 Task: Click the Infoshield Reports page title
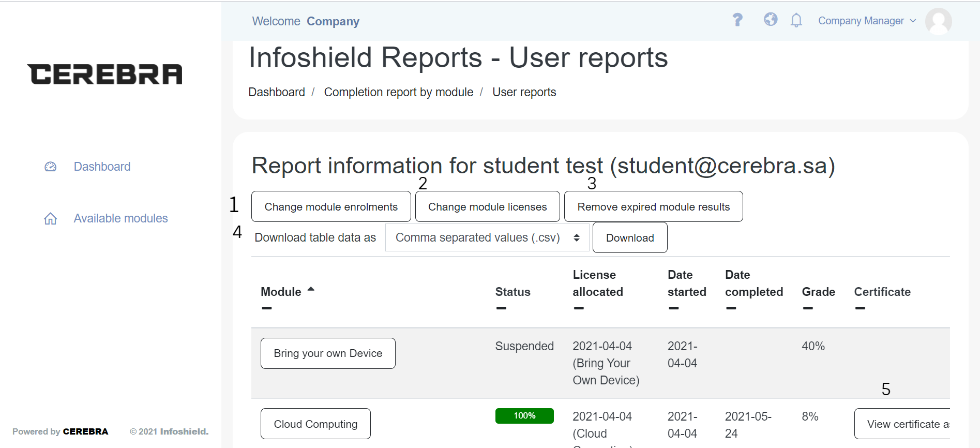[458, 57]
